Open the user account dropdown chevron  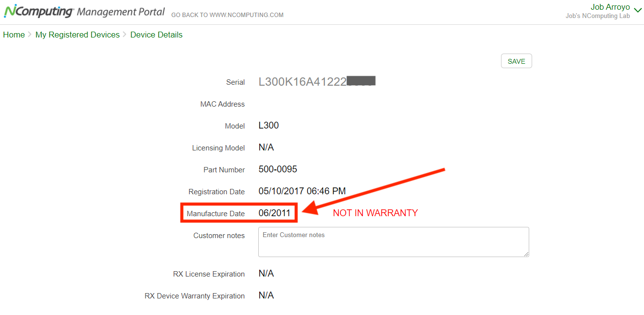click(638, 11)
